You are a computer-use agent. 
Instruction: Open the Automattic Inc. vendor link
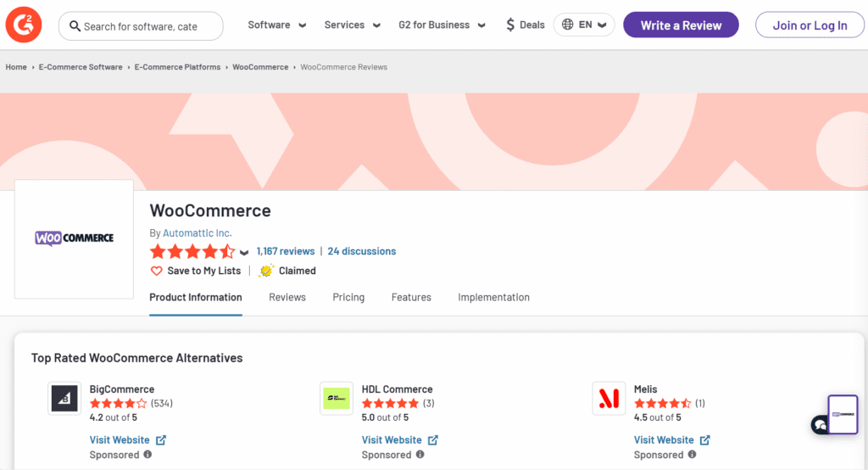click(x=197, y=232)
